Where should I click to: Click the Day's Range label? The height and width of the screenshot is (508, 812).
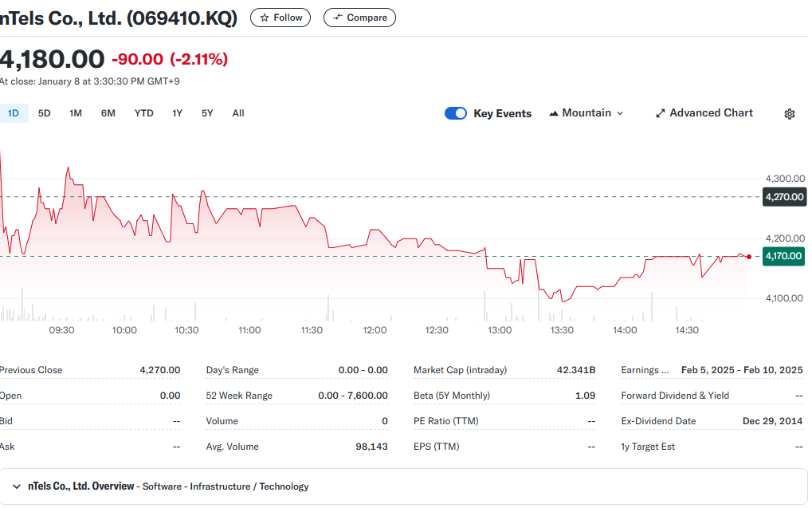click(x=233, y=370)
